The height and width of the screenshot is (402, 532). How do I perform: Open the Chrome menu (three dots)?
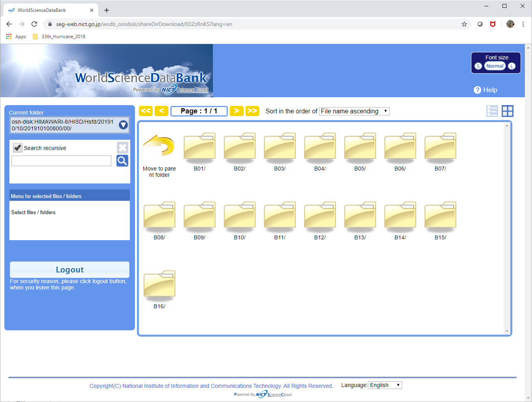pos(523,24)
